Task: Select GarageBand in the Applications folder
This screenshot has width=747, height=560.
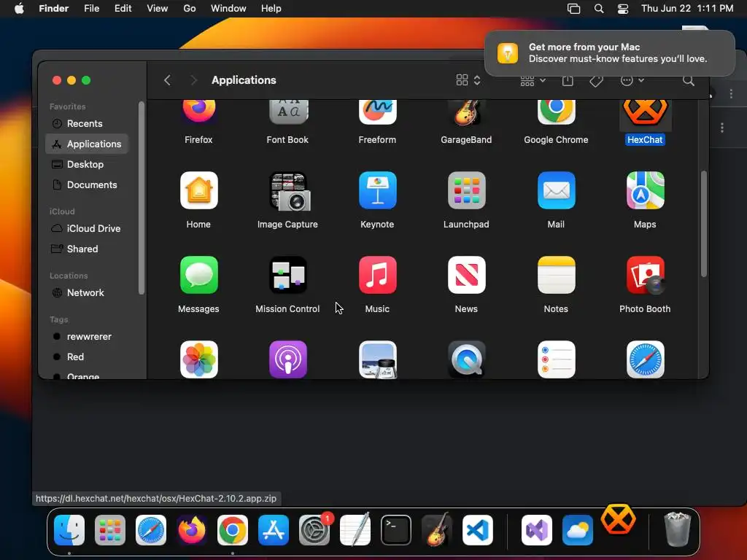Action: 466,112
